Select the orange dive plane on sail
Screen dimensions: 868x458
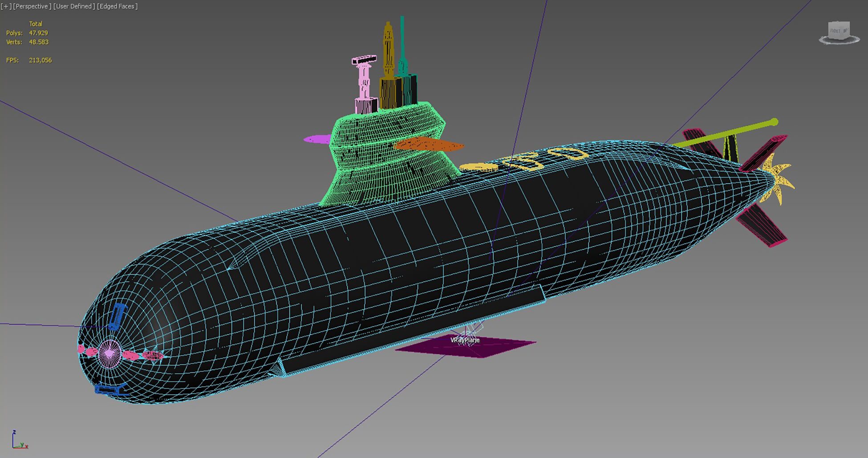pyautogui.click(x=427, y=145)
